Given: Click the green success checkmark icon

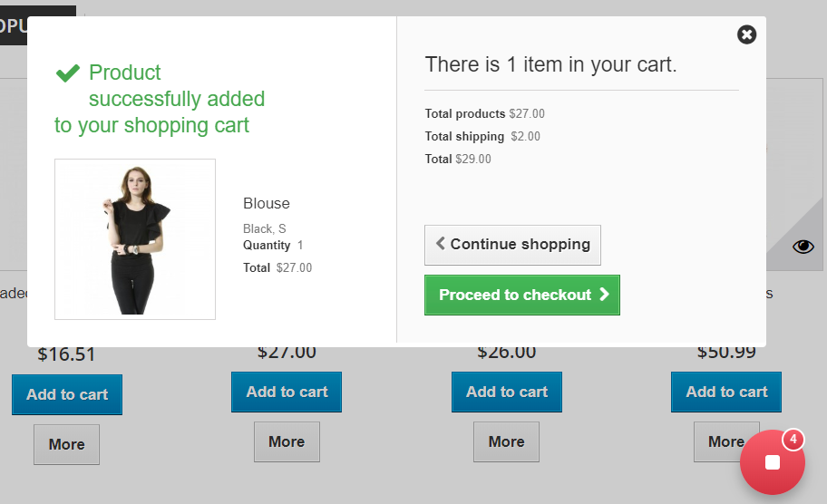Looking at the screenshot, I should 68,73.
